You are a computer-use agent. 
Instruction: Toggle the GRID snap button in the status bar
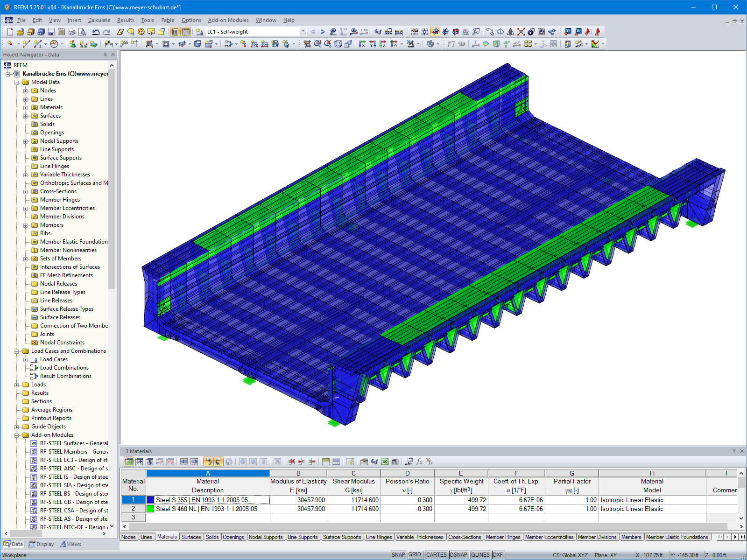click(415, 554)
